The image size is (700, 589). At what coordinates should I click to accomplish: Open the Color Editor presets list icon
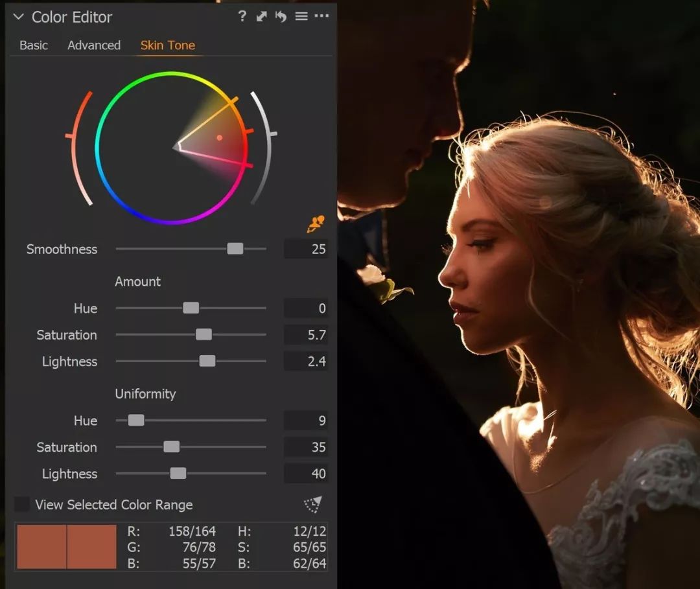[x=301, y=16]
